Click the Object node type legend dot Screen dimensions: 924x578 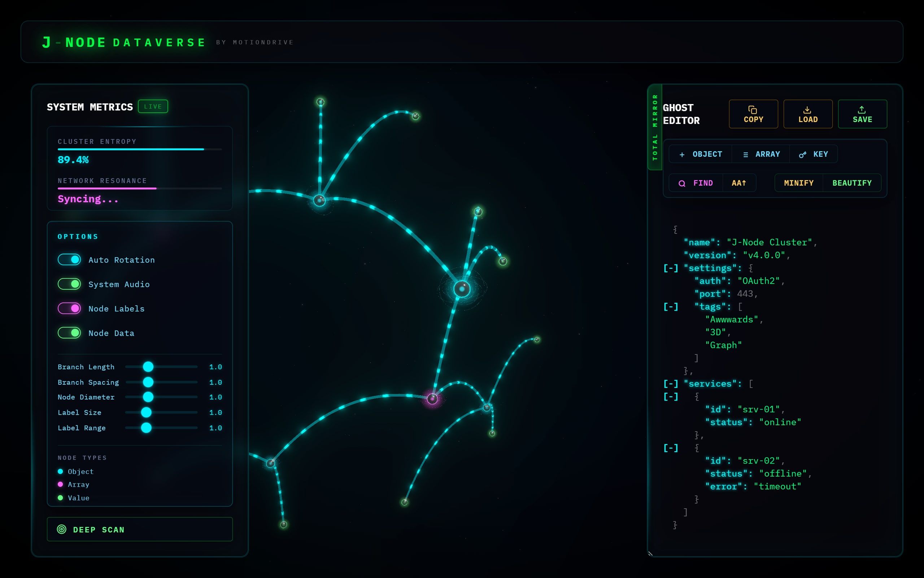(x=60, y=471)
